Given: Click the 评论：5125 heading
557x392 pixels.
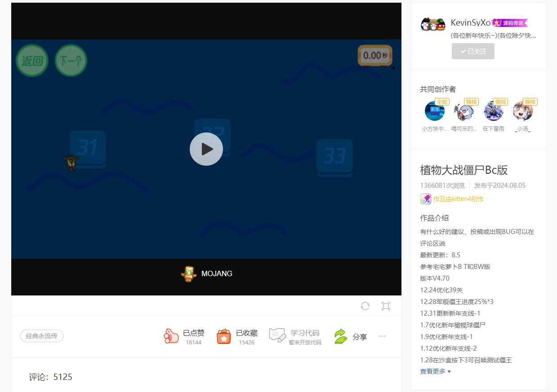Looking at the screenshot, I should (x=51, y=377).
